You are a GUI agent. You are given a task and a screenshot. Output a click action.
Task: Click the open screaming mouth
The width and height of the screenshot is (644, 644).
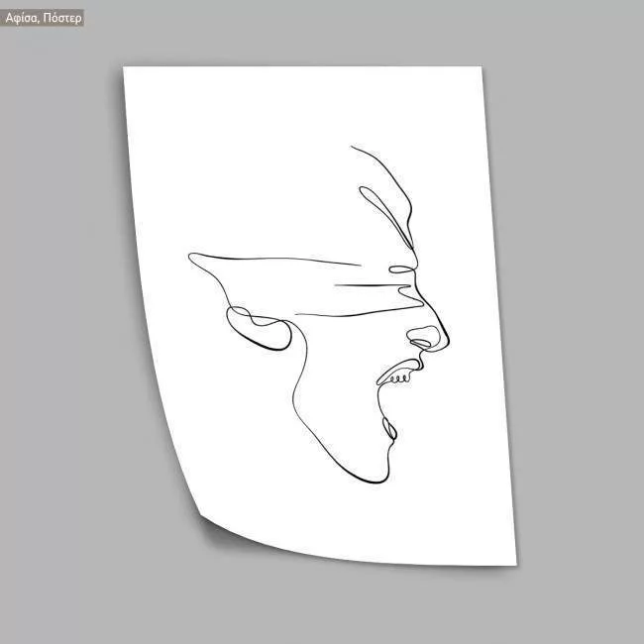(396, 396)
